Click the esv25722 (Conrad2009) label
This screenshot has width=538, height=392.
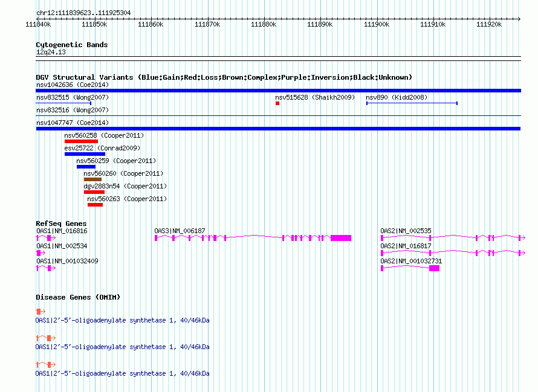pos(102,148)
